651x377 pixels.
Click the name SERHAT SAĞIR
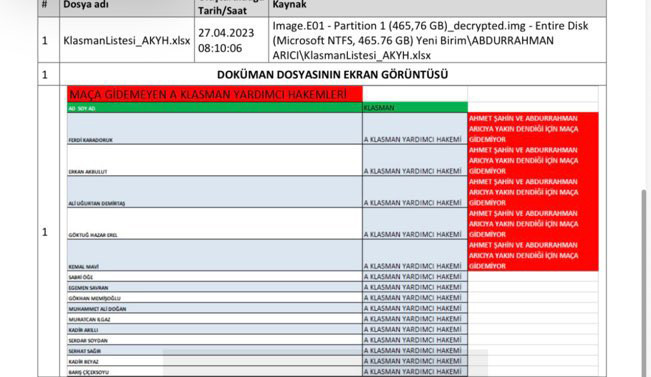click(x=85, y=351)
